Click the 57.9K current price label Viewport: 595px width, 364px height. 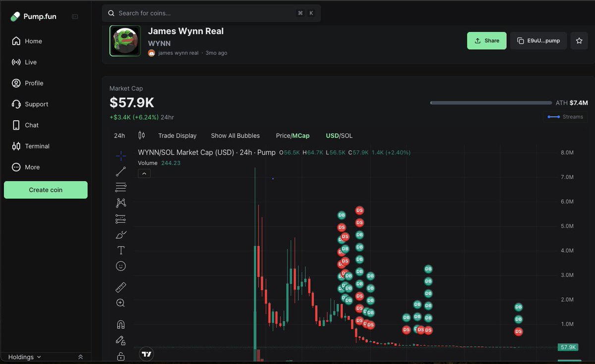[x=567, y=348]
